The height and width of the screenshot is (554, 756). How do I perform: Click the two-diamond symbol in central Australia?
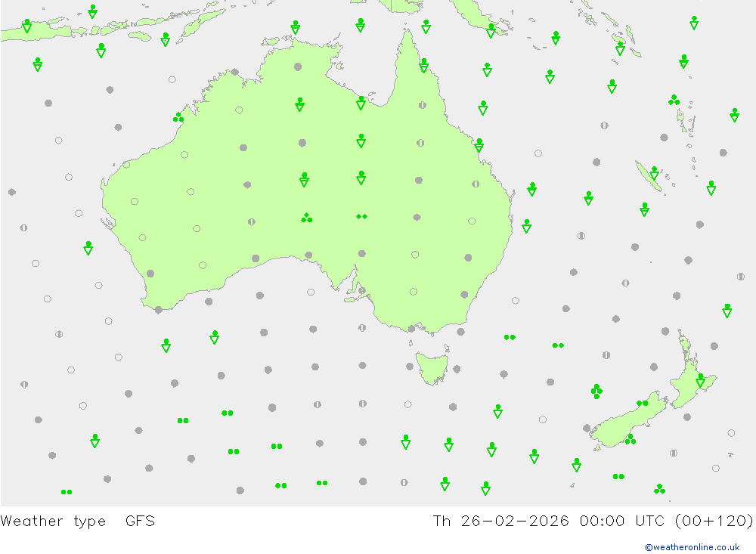click(x=361, y=216)
